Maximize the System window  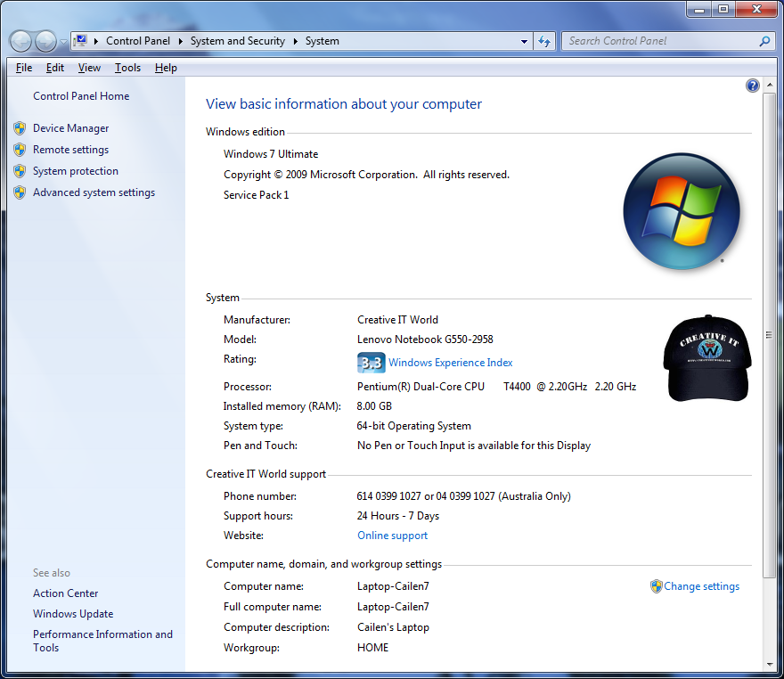coord(723,10)
